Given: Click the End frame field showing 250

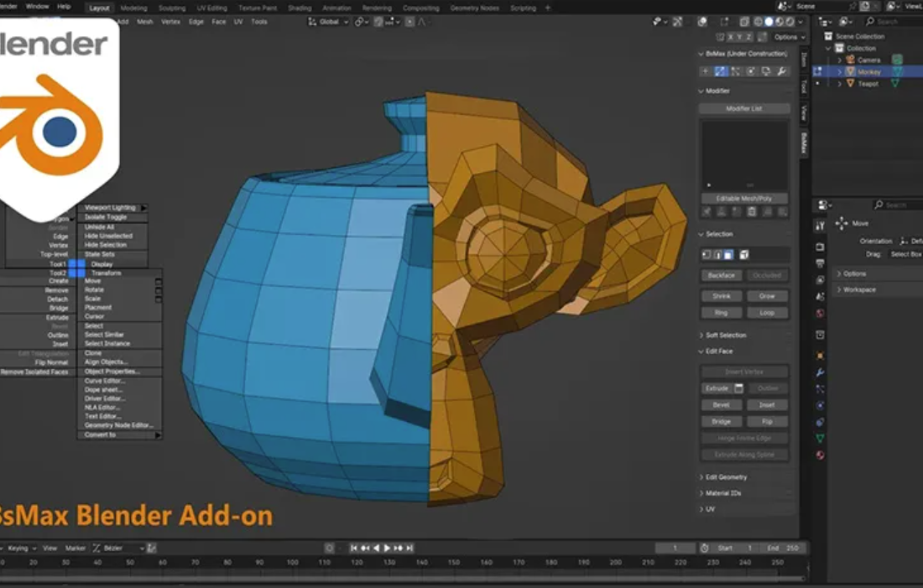Looking at the screenshot, I should pos(784,548).
